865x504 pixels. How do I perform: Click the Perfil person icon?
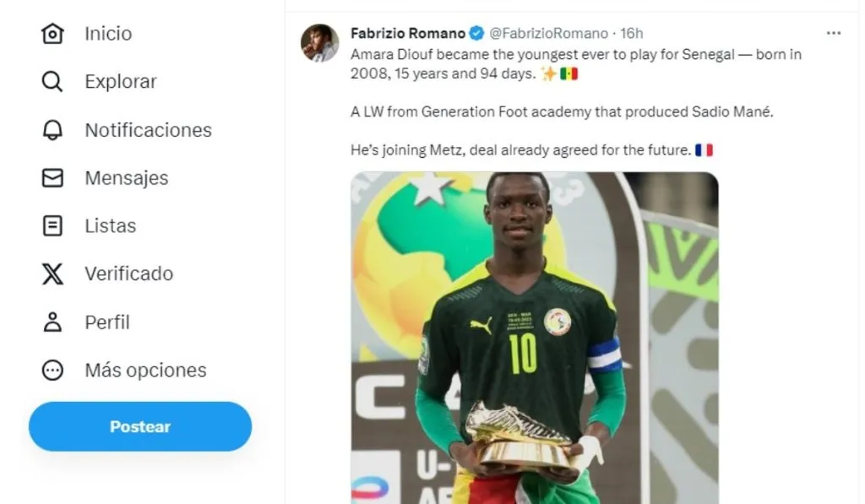pyautogui.click(x=52, y=322)
